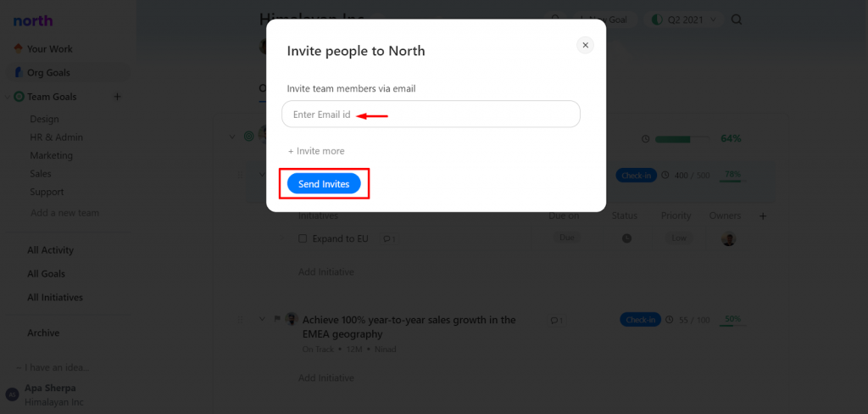Click the Apa Sherpa profile avatar
The width and height of the screenshot is (868, 414).
12,394
